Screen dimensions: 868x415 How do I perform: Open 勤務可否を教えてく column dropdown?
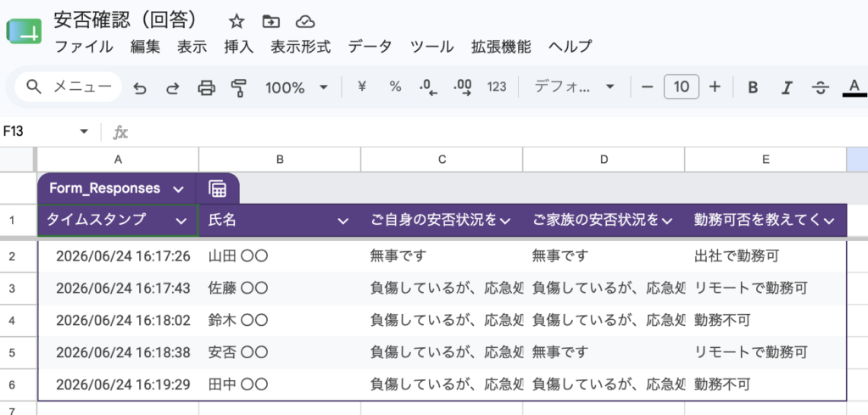(x=829, y=221)
